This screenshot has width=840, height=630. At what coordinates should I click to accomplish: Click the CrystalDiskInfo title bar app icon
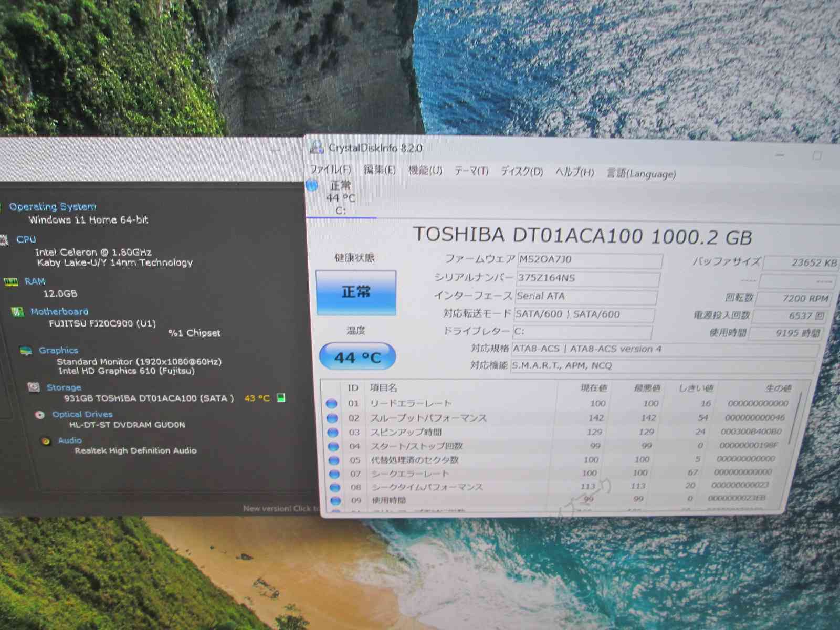tap(317, 148)
